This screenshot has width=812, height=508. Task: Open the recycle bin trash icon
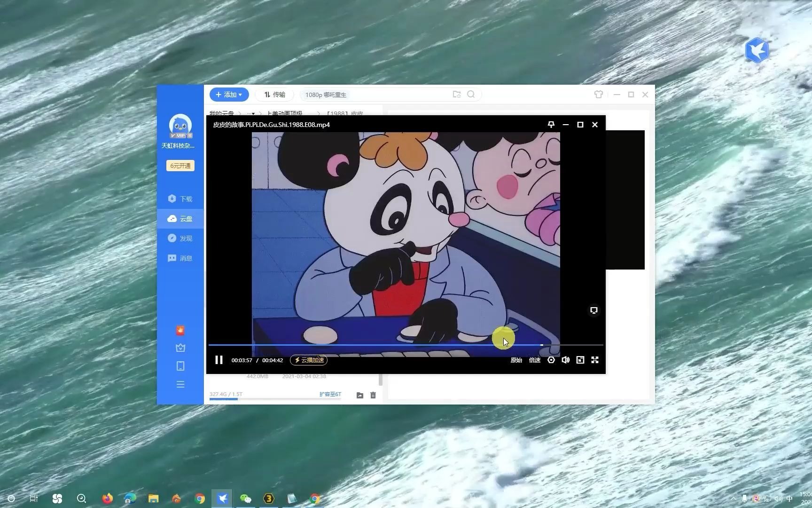tap(373, 395)
